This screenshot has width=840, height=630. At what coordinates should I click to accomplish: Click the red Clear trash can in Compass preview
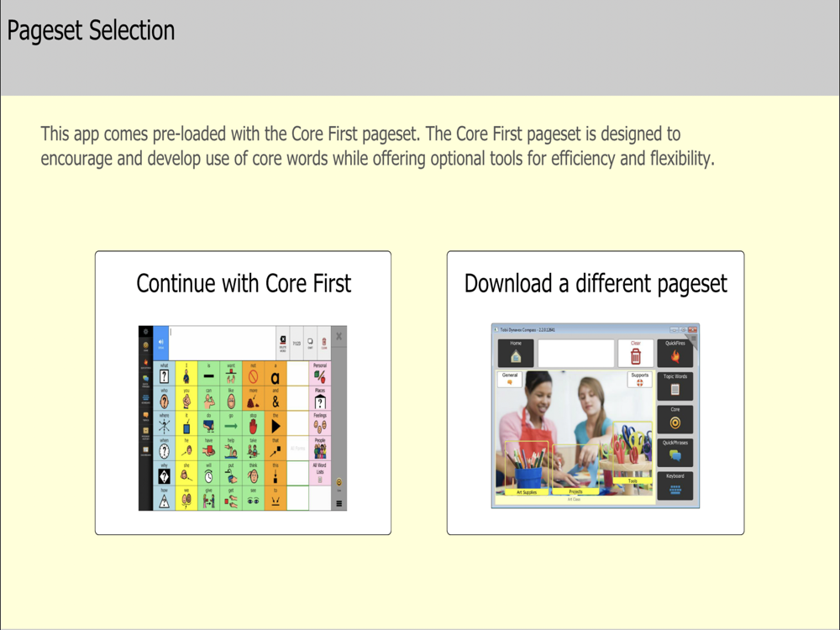(635, 354)
